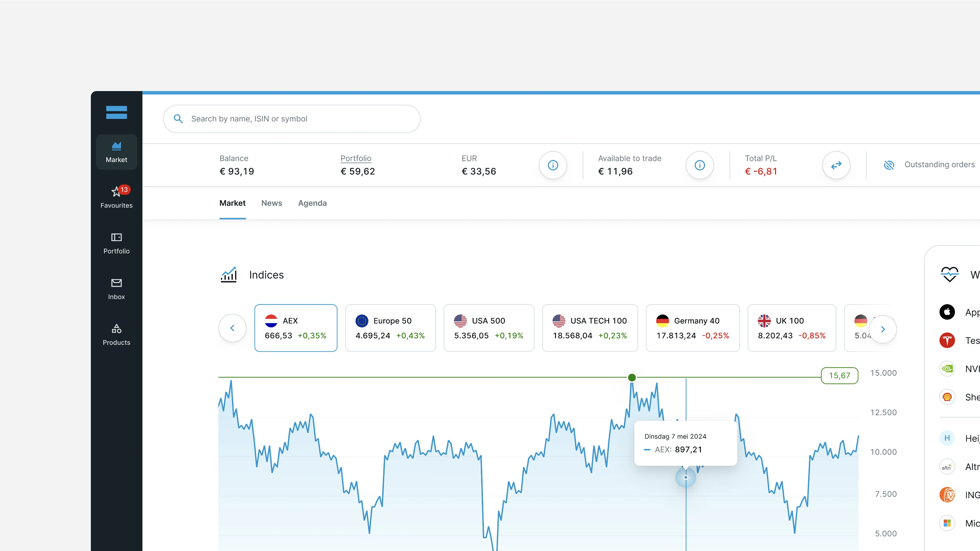Open Favourites with the 13 badge
The width and height of the screenshot is (980, 551).
[x=116, y=197]
